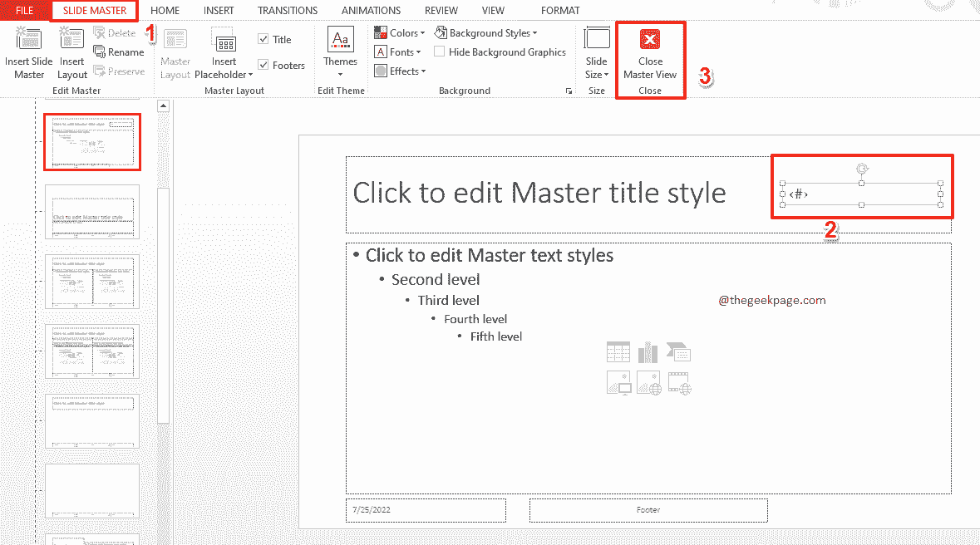Click the rotate handle above slide number box

tap(861, 169)
